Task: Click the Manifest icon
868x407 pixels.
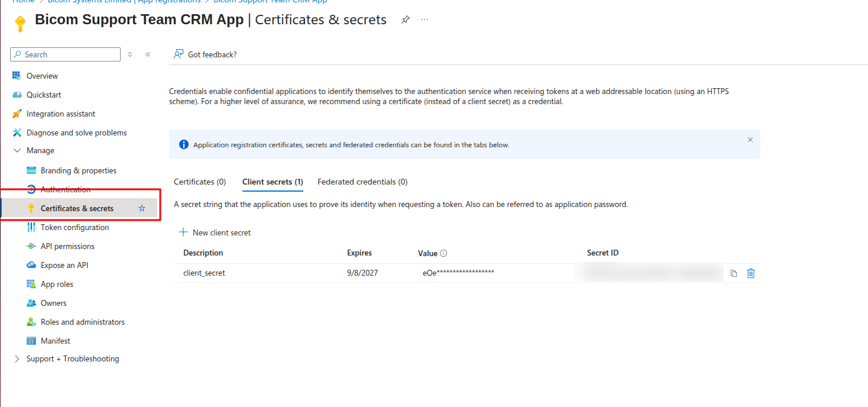Action: (x=31, y=341)
